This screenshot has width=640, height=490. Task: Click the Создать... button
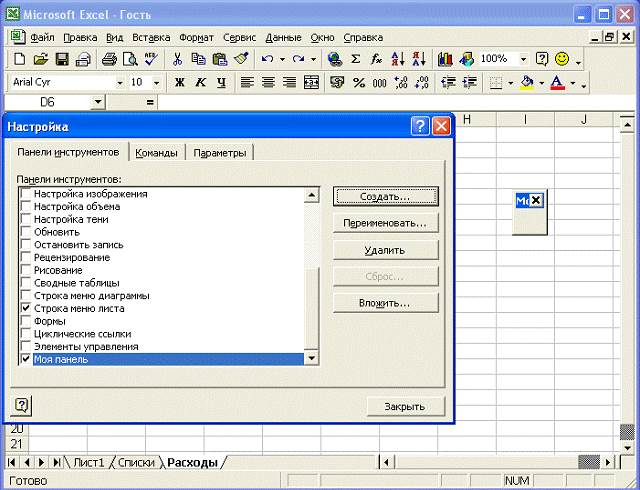(385, 196)
